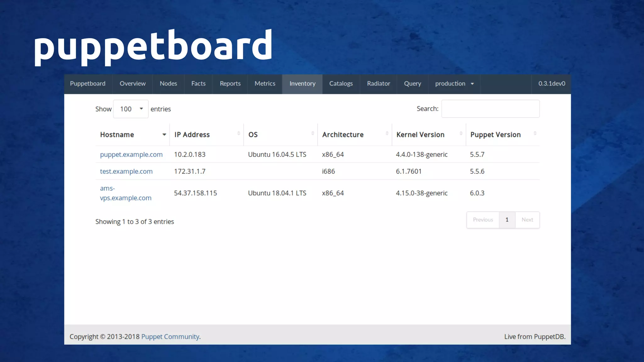
Task: Open the Facts page
Action: (x=198, y=84)
